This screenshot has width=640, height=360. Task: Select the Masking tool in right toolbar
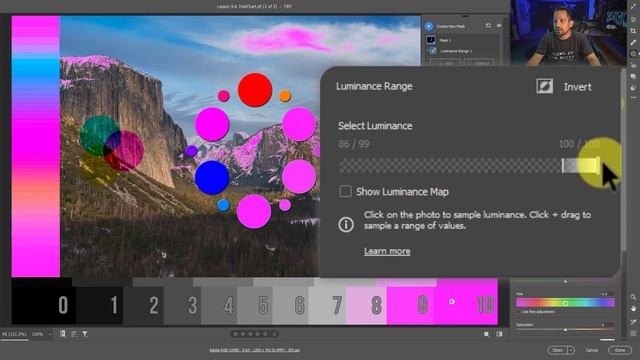pos(633,54)
